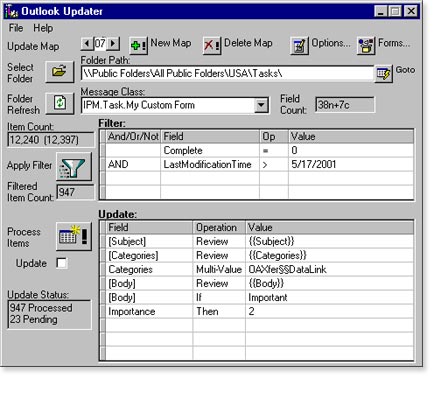The image size is (435, 406).
Task: Go to next Update Map number
Action: point(113,44)
